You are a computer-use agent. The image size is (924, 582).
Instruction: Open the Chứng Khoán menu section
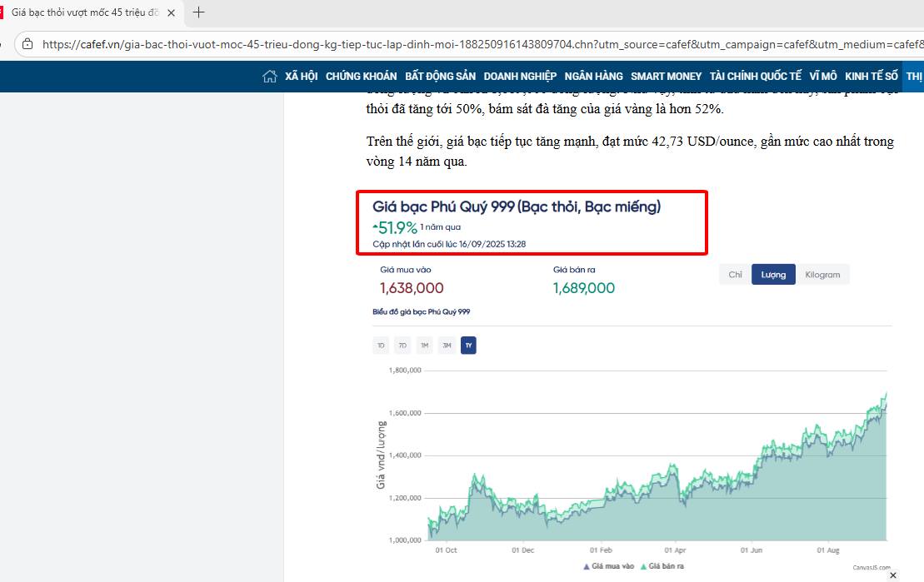(361, 77)
